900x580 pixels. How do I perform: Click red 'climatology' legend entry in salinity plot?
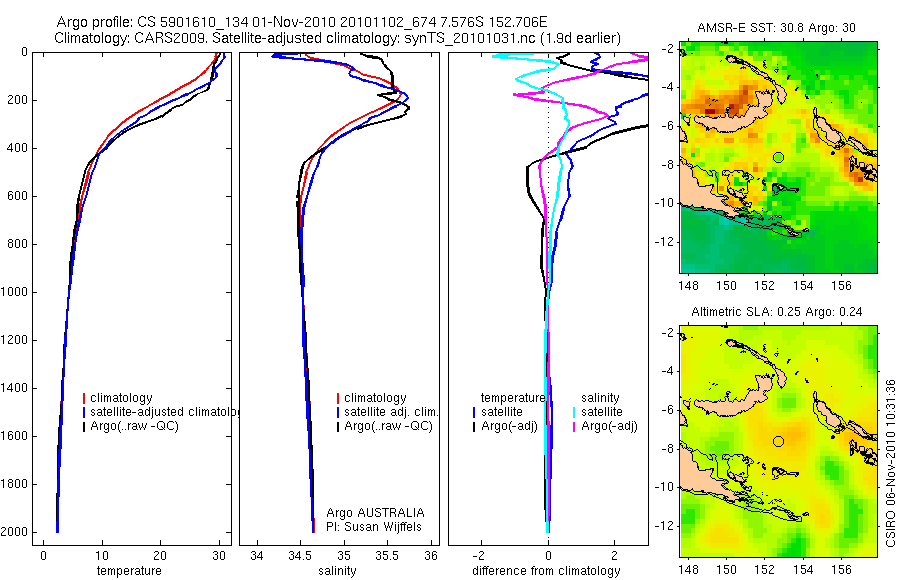(371, 398)
